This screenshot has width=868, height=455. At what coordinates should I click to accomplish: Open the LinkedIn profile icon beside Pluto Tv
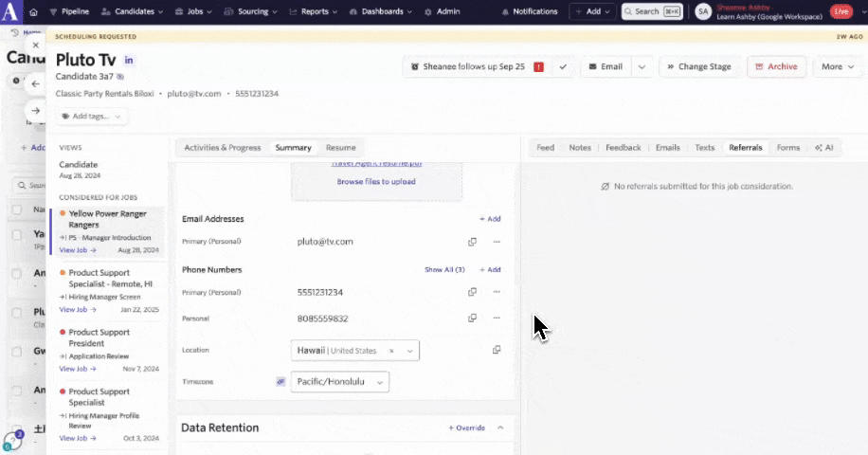coord(129,61)
